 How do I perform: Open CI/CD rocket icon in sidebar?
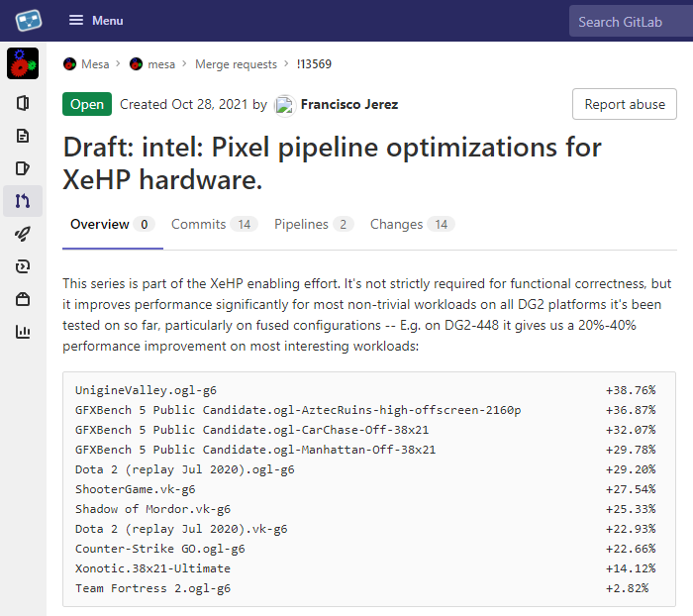[23, 234]
